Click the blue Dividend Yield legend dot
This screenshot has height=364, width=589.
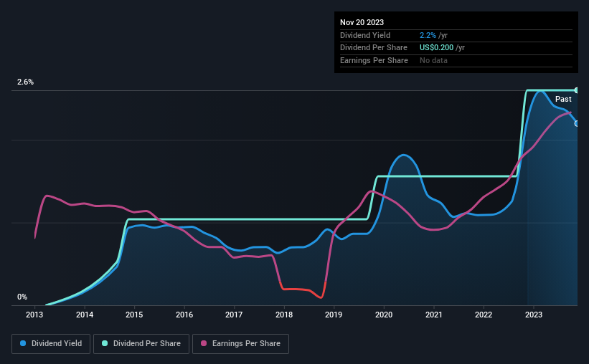pyautogui.click(x=23, y=343)
